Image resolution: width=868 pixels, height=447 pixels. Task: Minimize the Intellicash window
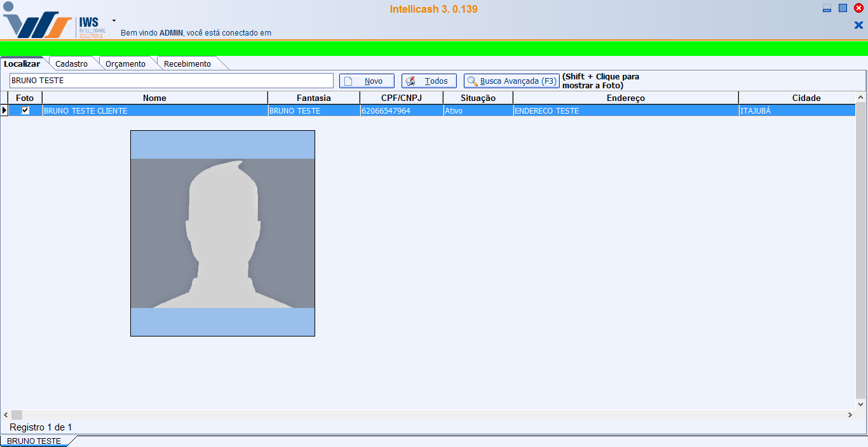point(827,8)
